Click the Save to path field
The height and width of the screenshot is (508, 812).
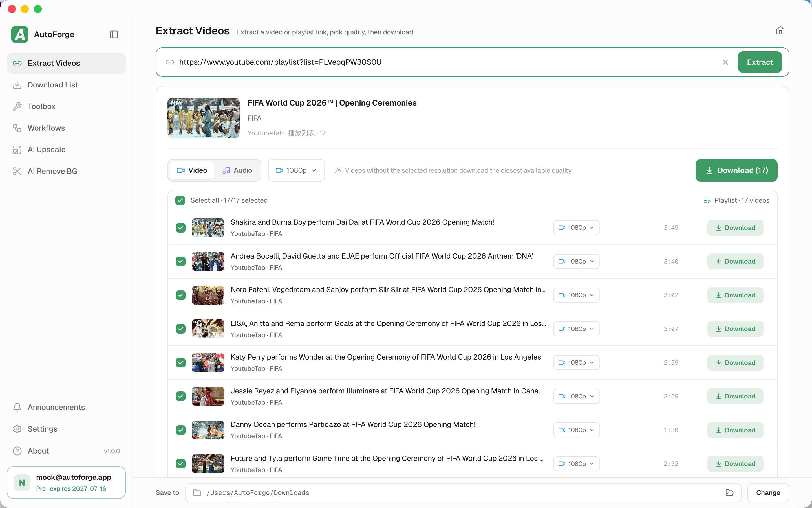click(463, 492)
